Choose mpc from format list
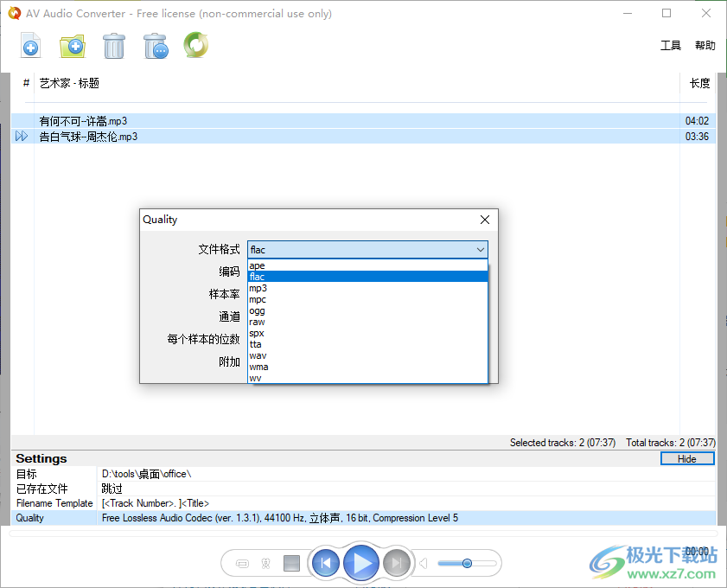727x588 pixels. [x=367, y=299]
